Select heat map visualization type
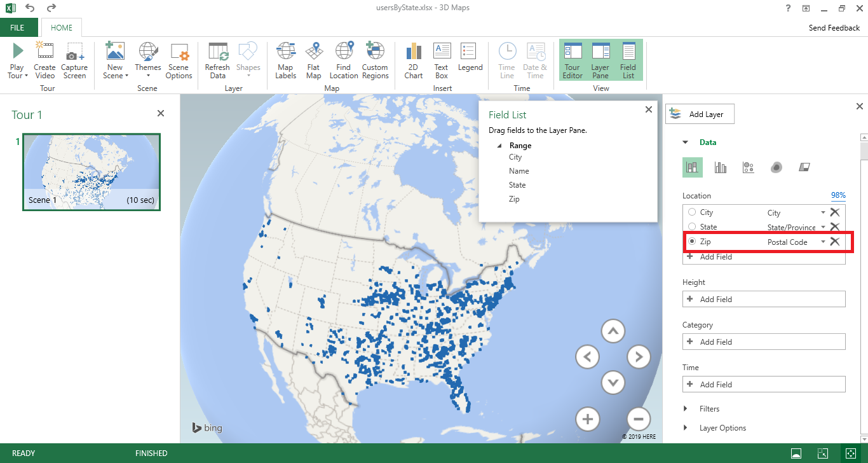The height and width of the screenshot is (463, 868). point(776,167)
